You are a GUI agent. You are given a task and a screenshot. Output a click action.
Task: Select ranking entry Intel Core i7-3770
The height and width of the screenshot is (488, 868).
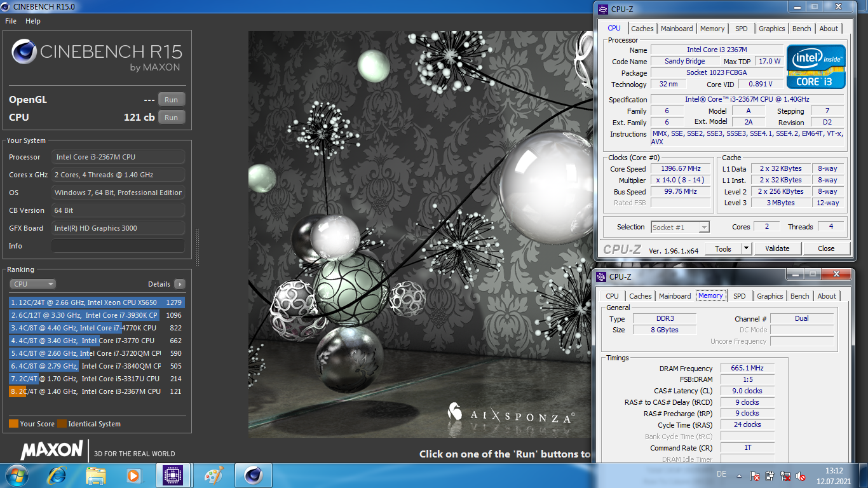[x=97, y=341]
